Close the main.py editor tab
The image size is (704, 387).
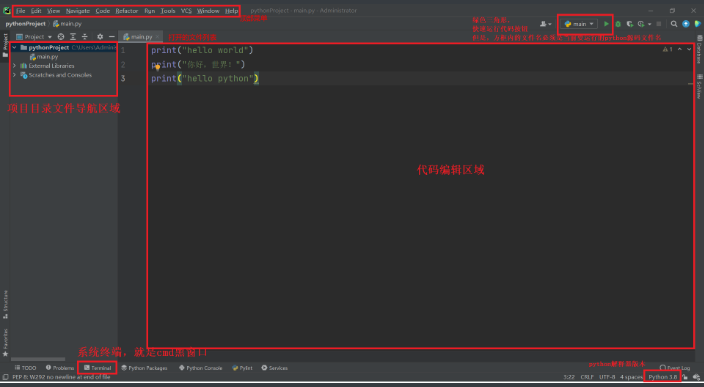click(x=157, y=37)
